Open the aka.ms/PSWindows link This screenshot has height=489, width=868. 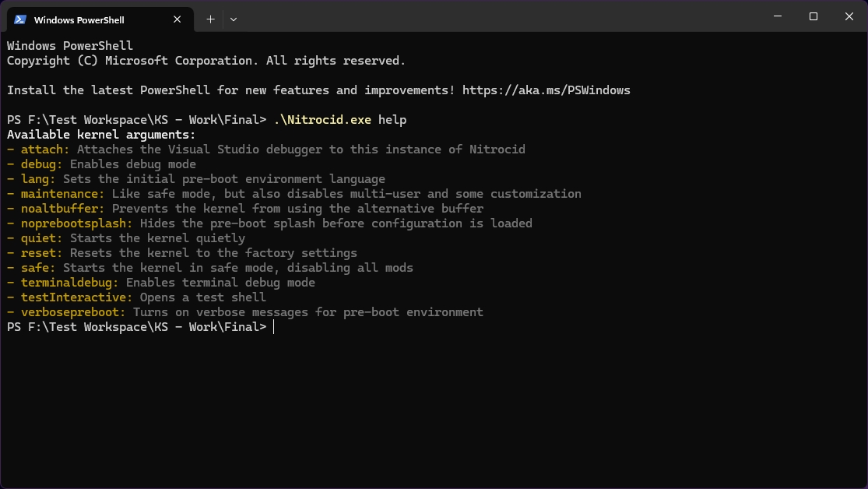546,90
